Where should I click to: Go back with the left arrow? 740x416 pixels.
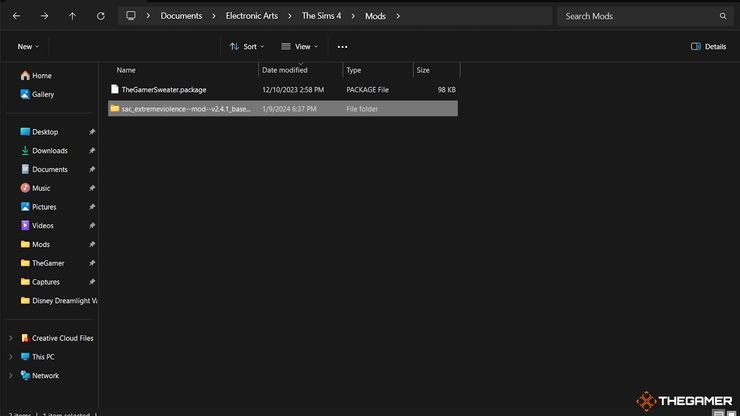click(x=17, y=16)
